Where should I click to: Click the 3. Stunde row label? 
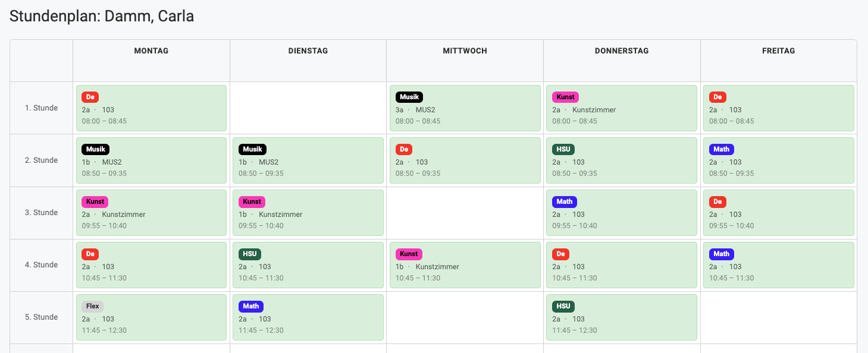tap(42, 213)
